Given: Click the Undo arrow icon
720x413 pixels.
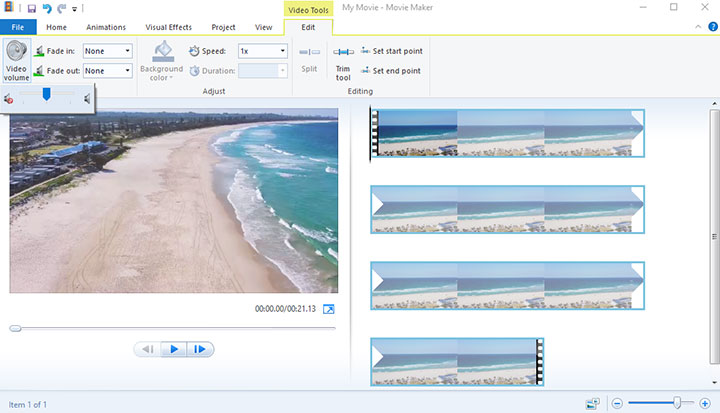Looking at the screenshot, I should click(47, 8).
